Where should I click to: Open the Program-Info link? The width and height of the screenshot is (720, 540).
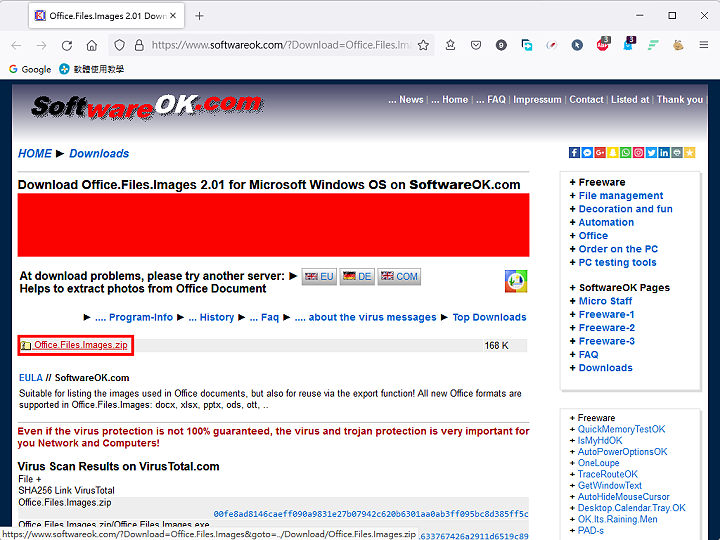click(x=134, y=317)
